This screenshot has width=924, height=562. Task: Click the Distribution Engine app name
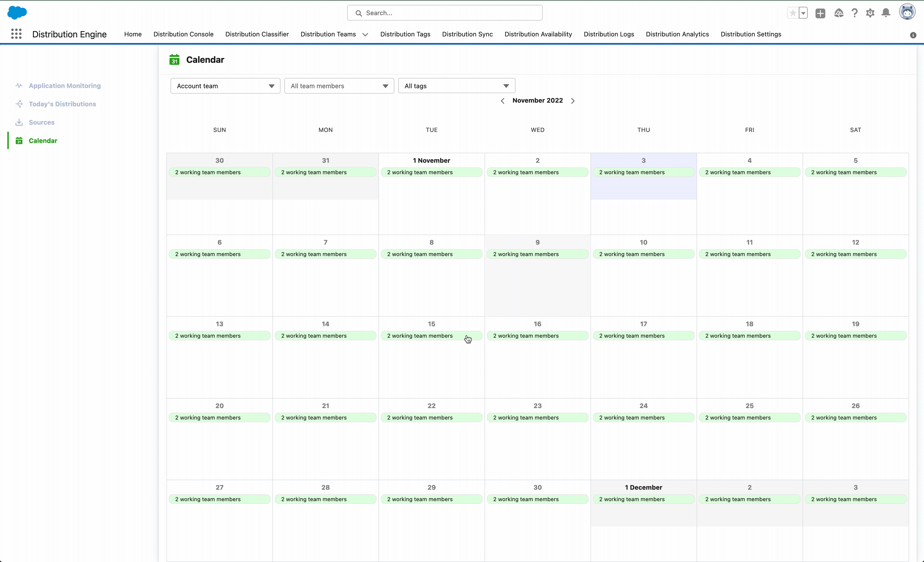tap(69, 34)
